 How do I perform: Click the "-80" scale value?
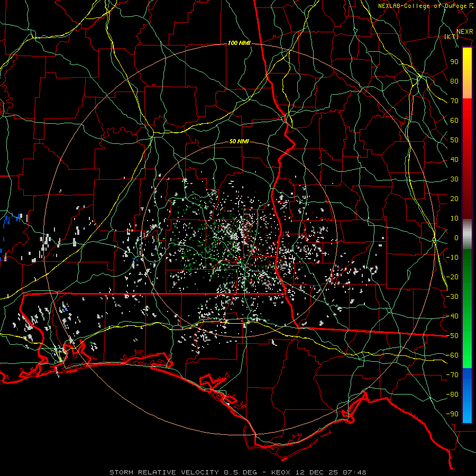point(452,395)
